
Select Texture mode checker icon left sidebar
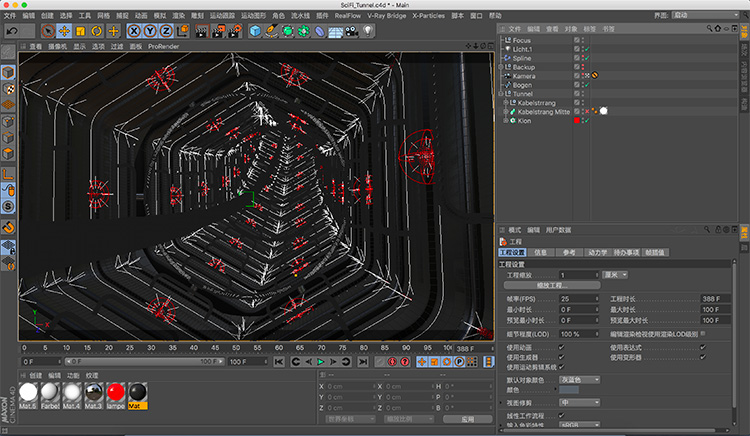[x=8, y=89]
